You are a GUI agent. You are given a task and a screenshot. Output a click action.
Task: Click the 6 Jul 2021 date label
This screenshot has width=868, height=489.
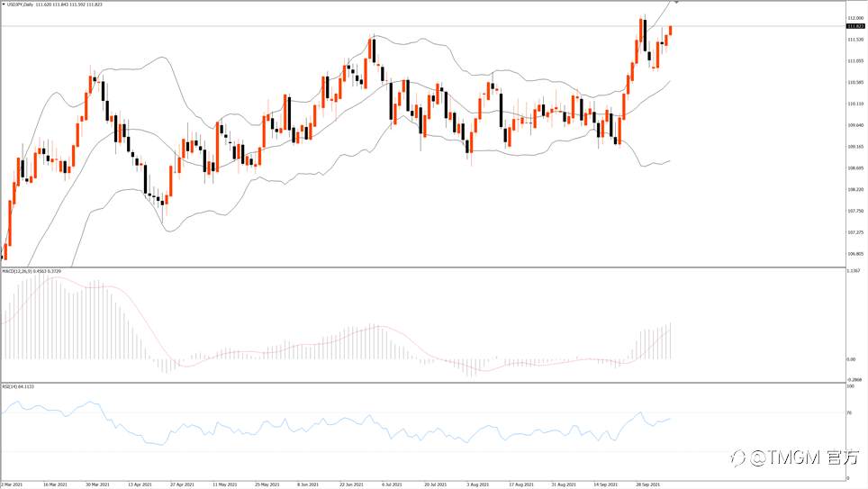tap(392, 484)
